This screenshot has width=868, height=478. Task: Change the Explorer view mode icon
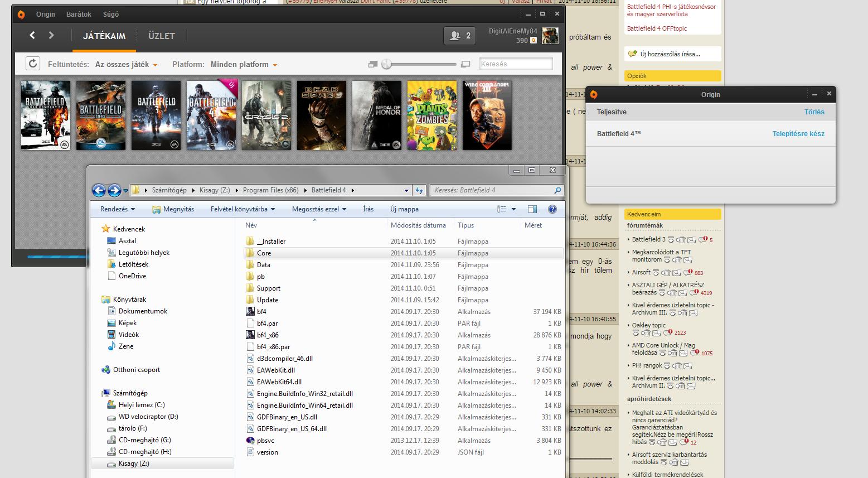point(502,209)
